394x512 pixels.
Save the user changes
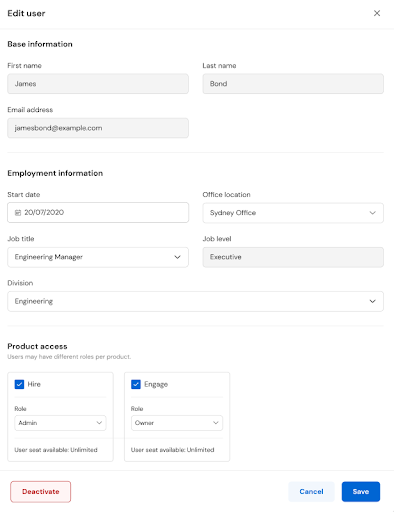(x=361, y=492)
